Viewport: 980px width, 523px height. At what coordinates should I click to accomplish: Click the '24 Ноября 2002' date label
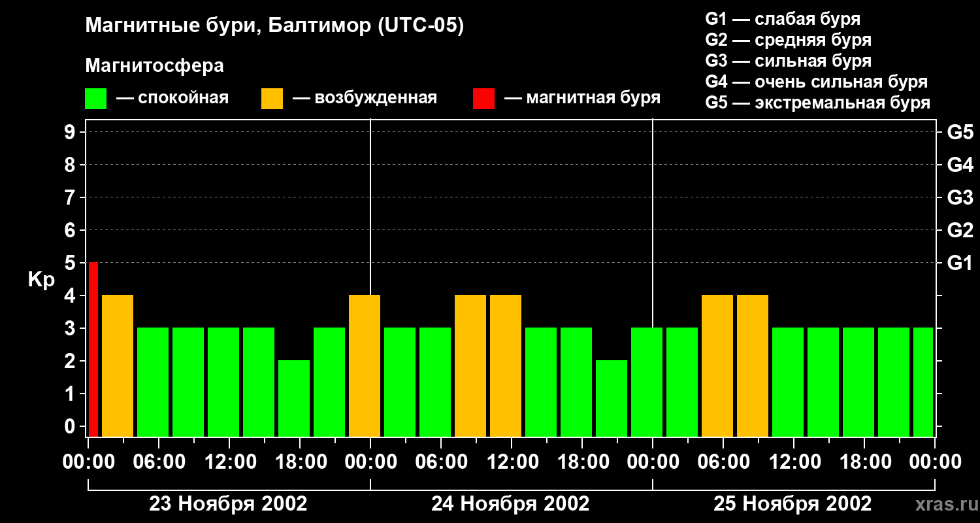point(510,504)
